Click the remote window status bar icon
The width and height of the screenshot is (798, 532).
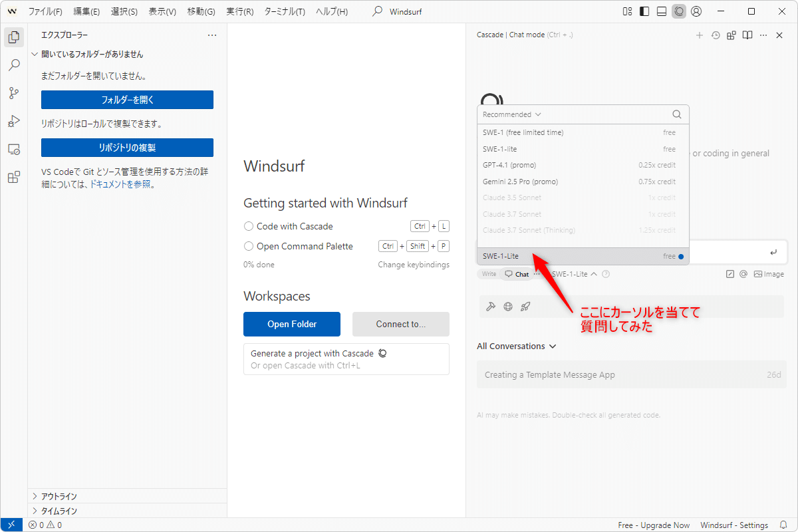click(x=11, y=525)
